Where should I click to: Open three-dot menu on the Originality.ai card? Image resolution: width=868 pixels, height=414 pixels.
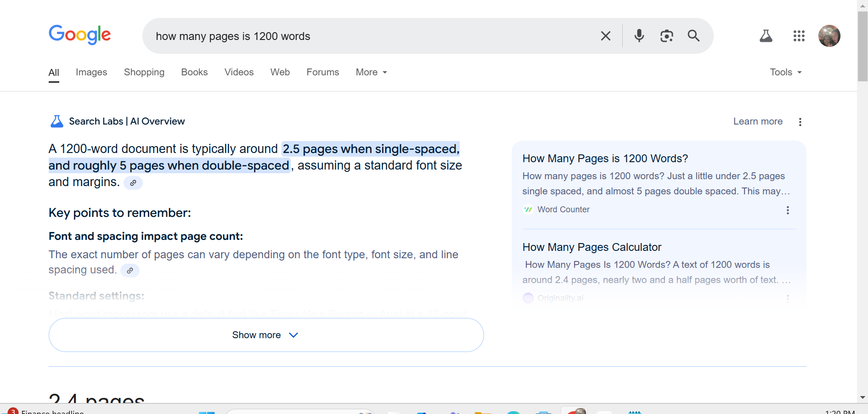[788, 299]
